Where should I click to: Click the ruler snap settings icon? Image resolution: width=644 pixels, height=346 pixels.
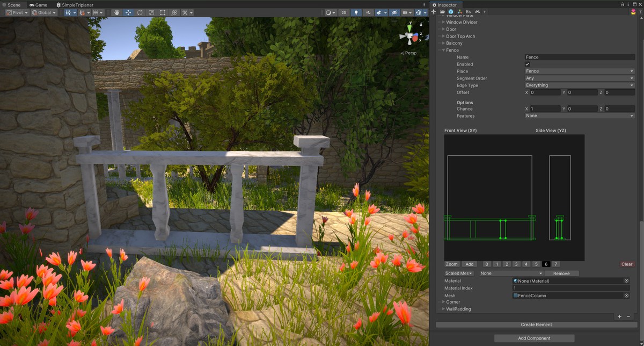[x=96, y=12]
